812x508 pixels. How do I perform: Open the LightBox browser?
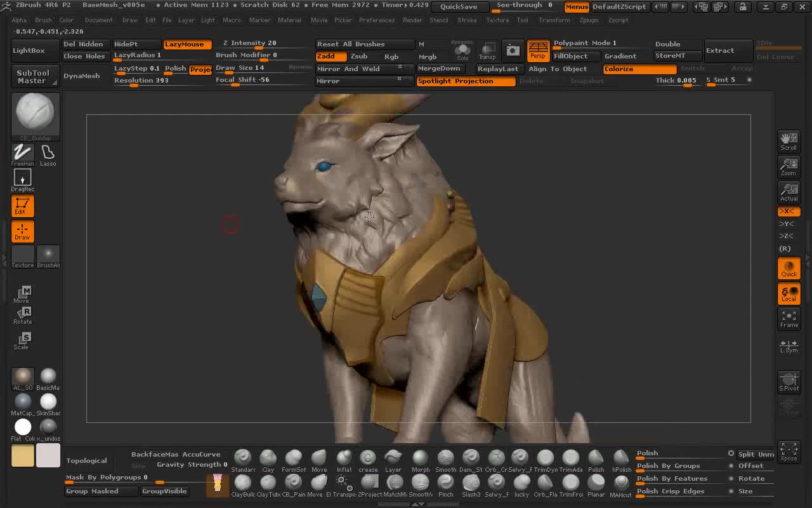click(36, 50)
